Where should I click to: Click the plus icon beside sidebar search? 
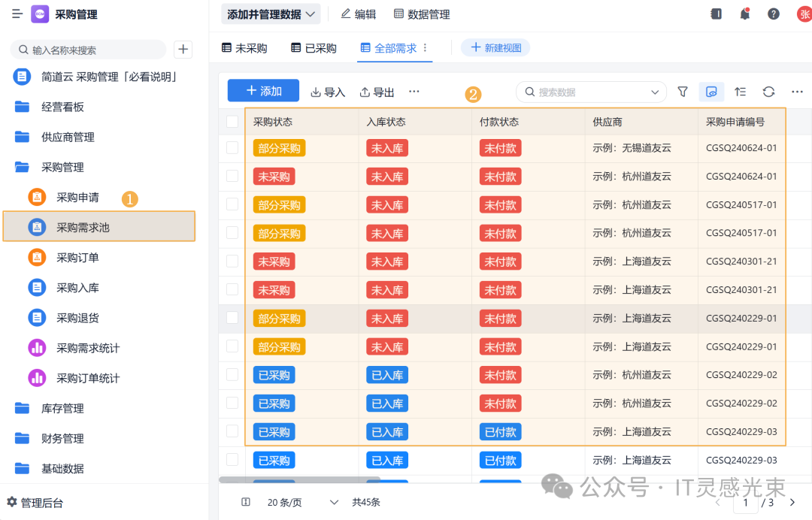tap(183, 50)
